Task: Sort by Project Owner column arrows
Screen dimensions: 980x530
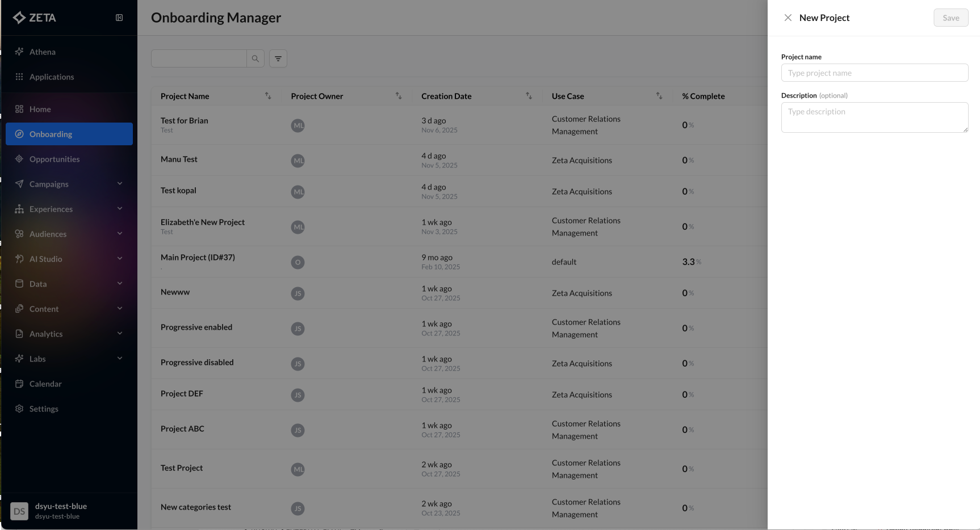Action: click(399, 96)
